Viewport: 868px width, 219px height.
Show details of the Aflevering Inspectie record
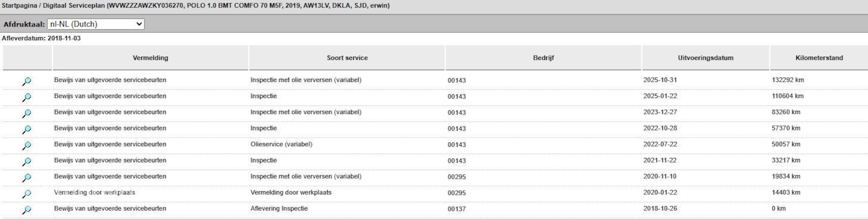point(27,210)
